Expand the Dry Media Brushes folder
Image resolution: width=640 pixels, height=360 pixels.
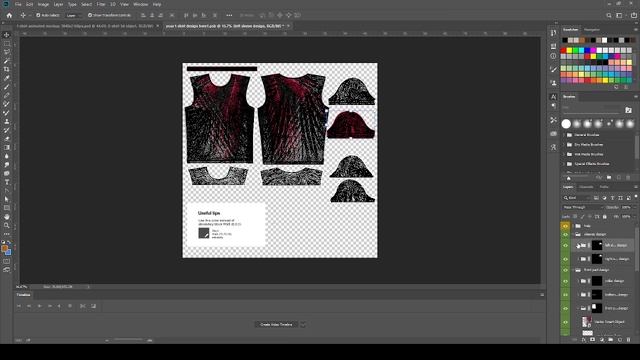[x=564, y=144]
